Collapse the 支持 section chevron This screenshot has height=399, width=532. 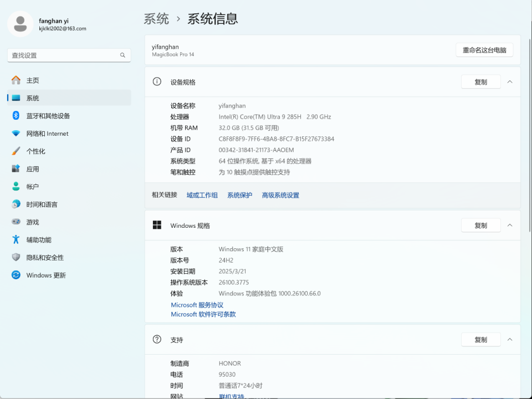pos(510,340)
